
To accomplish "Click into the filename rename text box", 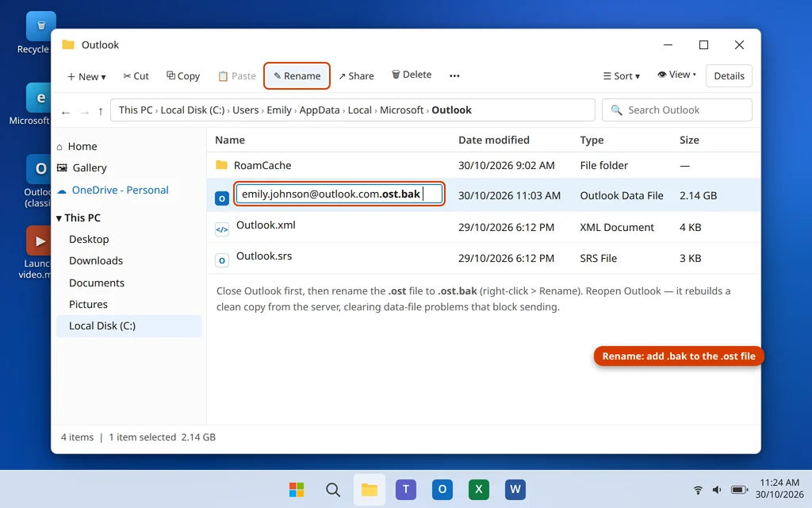I will pos(339,194).
